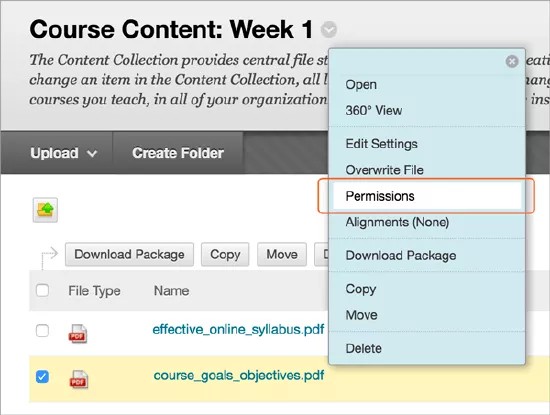
Task: Click the up-folder icon with green arrow
Action: tap(45, 210)
